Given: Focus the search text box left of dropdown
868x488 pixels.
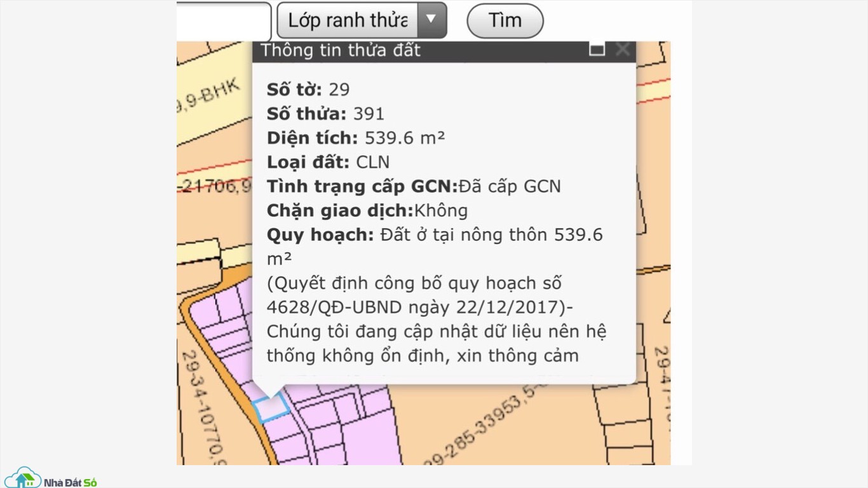Looking at the screenshot, I should pyautogui.click(x=223, y=21).
